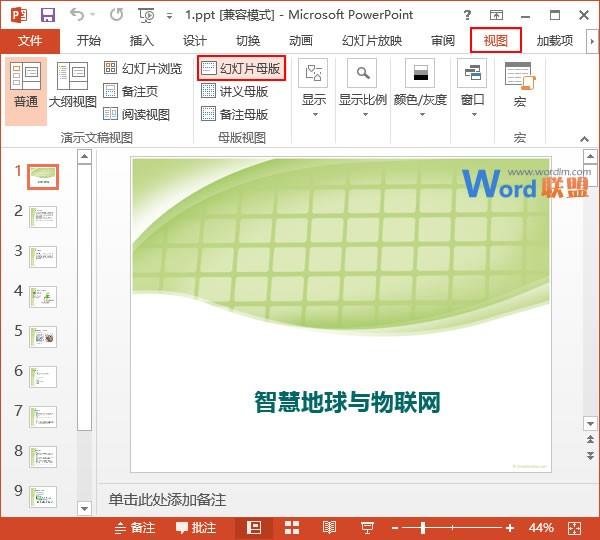Click the Reading View icon in status bar
The image size is (600, 540).
tap(329, 528)
